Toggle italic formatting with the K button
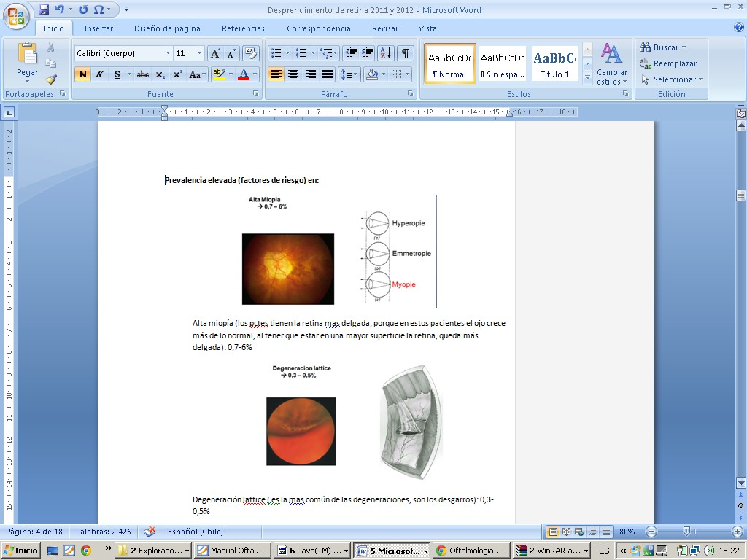The image size is (747, 560). point(100,74)
